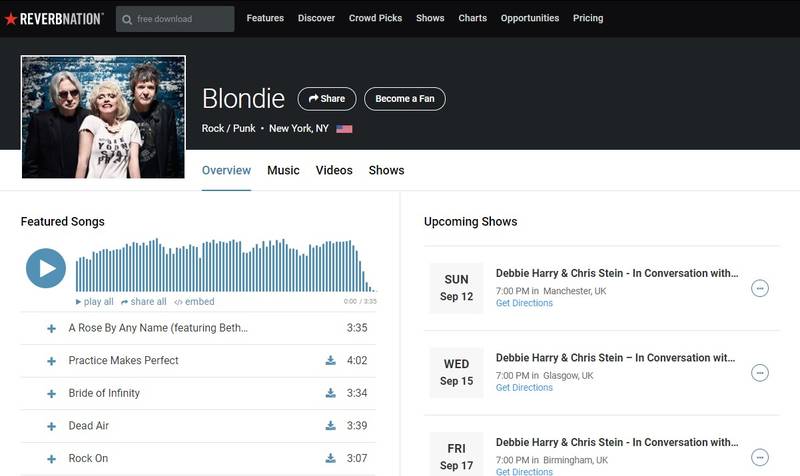Switch to the Shows tab
800x476 pixels.
[386, 170]
